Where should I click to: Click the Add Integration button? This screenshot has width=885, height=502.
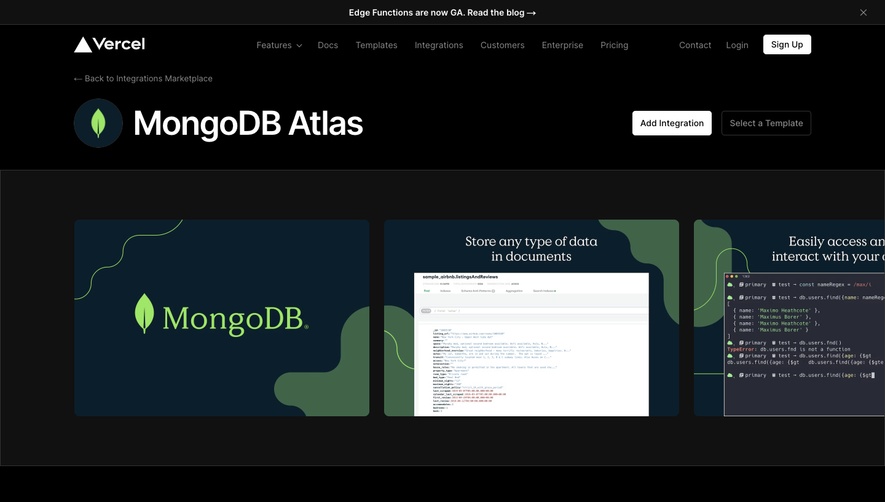672,123
